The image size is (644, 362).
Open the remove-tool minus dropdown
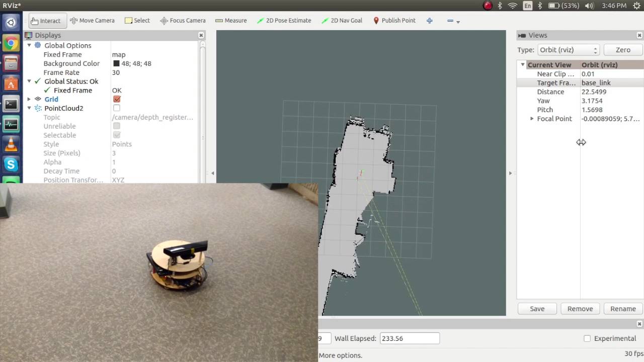click(453, 21)
